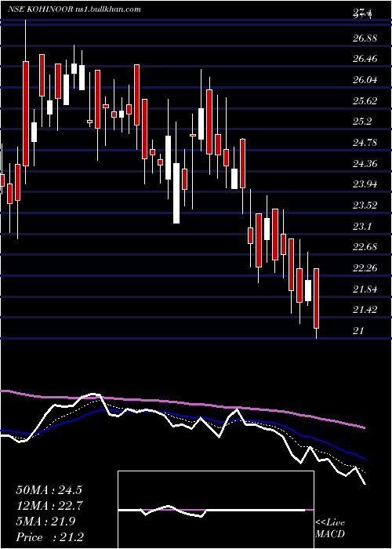Screen dimensions: 392x549
Task: Click the 22.26 price axis label
Action: tap(365, 268)
